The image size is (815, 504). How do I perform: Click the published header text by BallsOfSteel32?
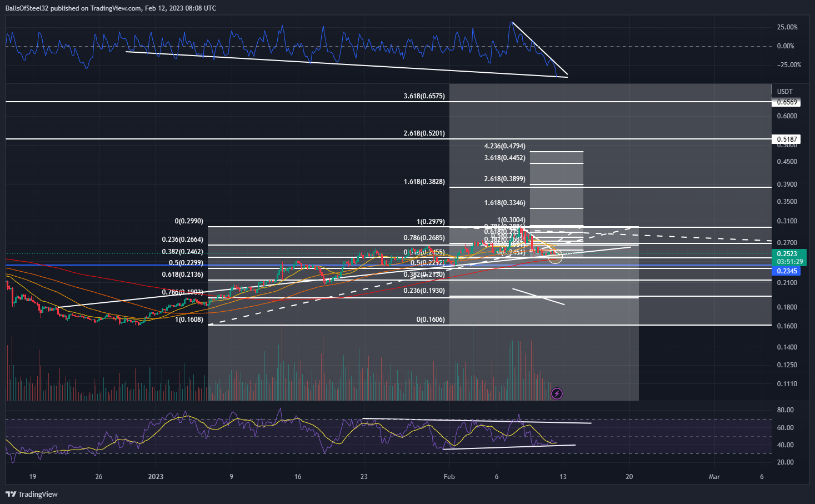point(111,8)
